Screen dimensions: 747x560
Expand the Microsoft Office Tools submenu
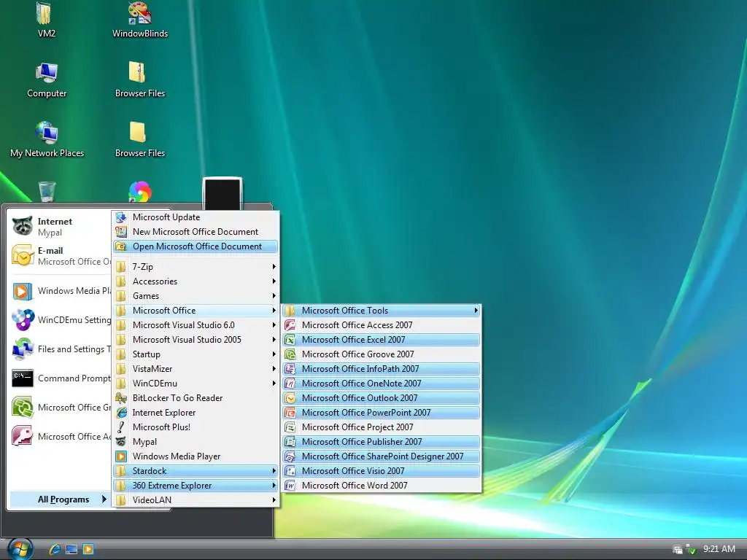click(x=381, y=311)
